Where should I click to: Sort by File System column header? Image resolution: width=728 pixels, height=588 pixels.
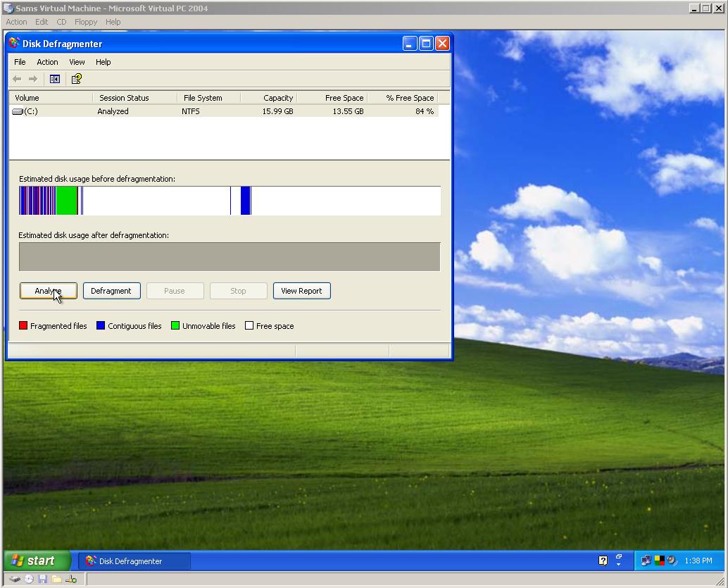pos(208,98)
